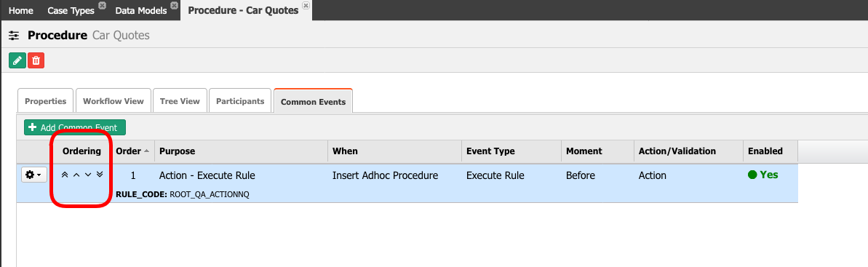This screenshot has width=868, height=267.
Task: Move event up one position
Action: pyautogui.click(x=76, y=175)
